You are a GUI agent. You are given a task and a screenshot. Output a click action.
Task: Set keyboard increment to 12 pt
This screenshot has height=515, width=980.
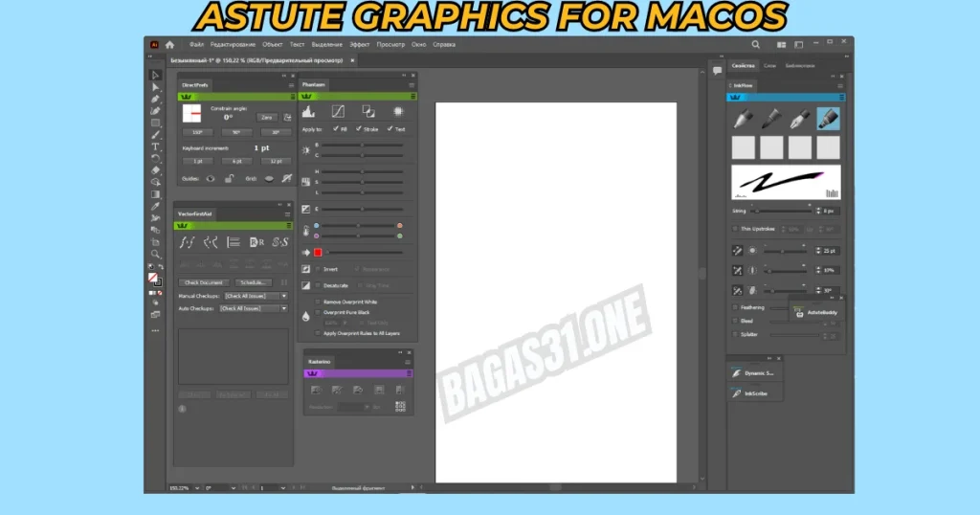(276, 161)
